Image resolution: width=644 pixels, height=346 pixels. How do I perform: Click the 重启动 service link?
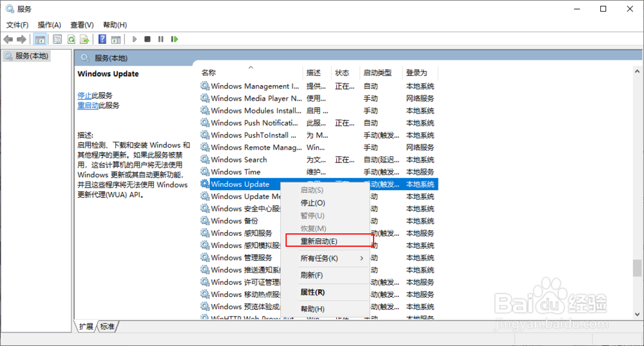click(88, 105)
